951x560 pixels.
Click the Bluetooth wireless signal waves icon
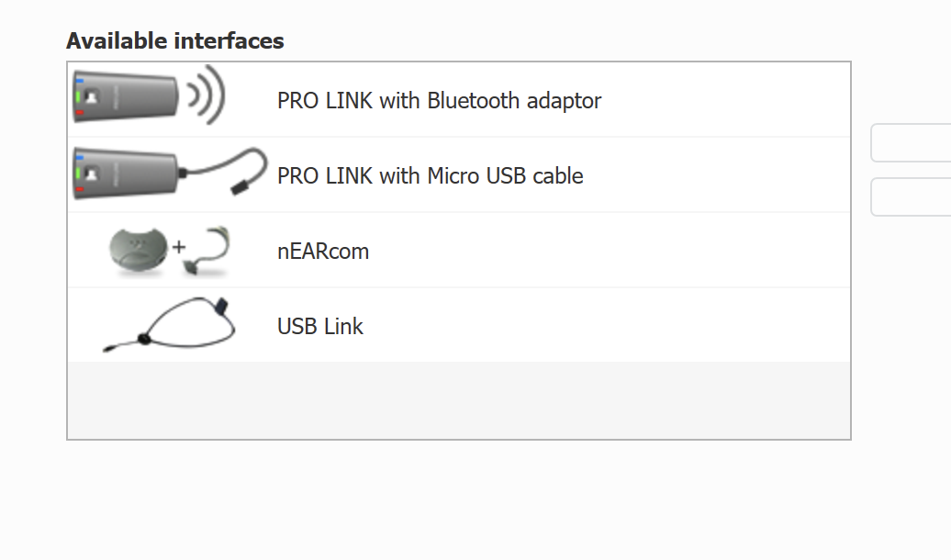tap(207, 94)
